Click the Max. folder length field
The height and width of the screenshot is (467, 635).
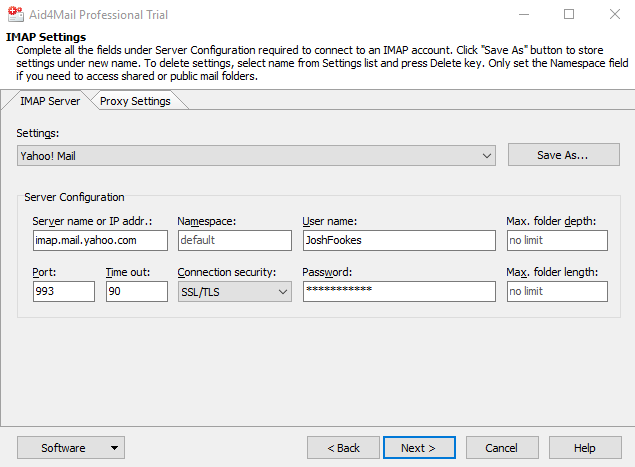click(557, 292)
